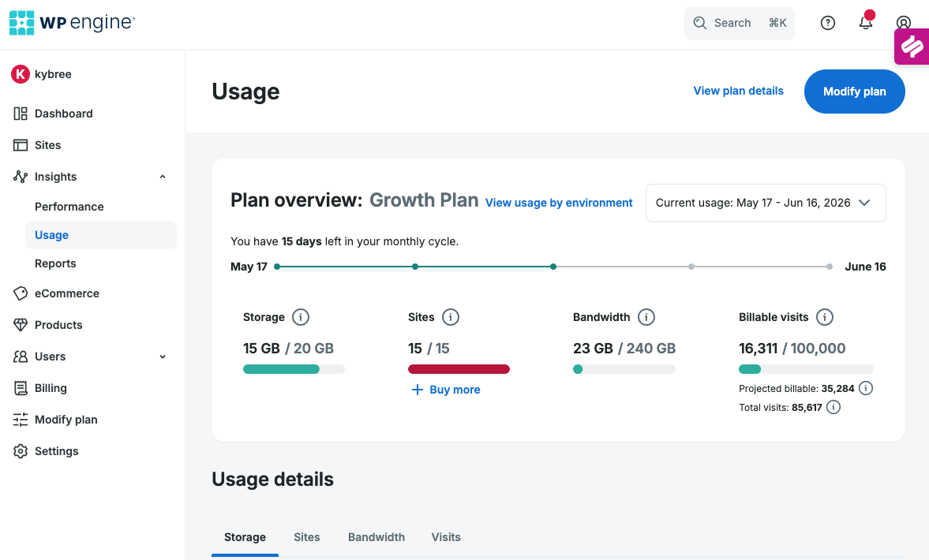
Task: Go to the Dashboard page
Action: (63, 114)
